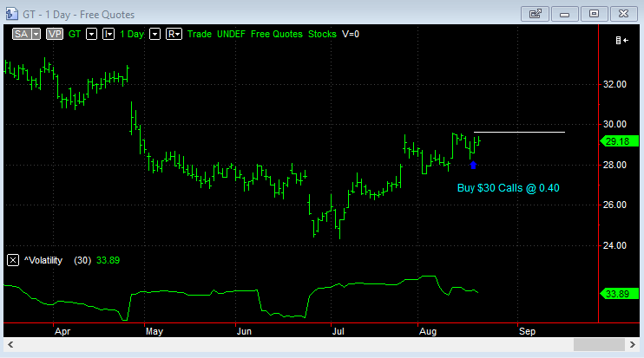Image resolution: width=644 pixels, height=358 pixels.
Task: Close the Volatility indicator with X box
Action: click(13, 260)
